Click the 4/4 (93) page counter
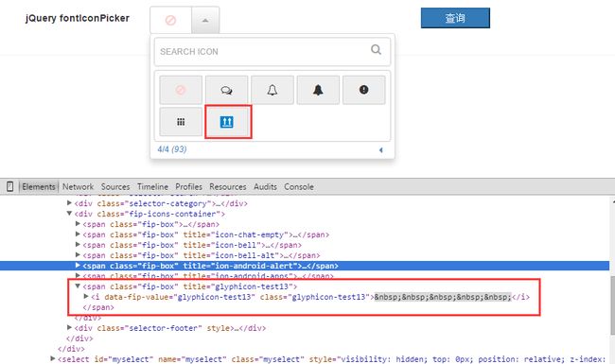 172,149
